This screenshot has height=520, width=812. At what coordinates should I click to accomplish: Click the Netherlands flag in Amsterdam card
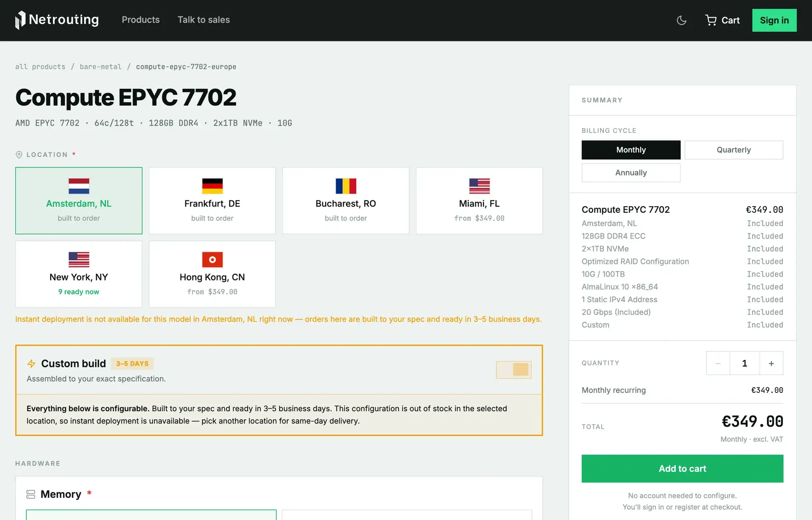pos(79,186)
